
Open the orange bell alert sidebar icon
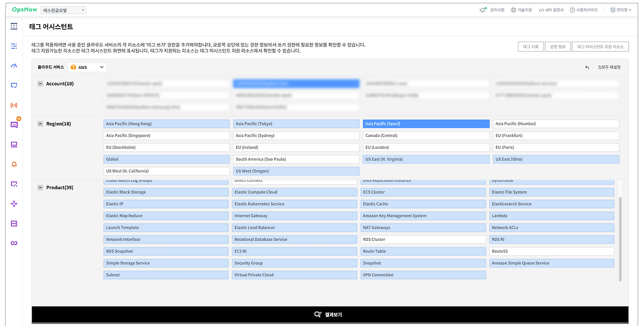pos(14,164)
